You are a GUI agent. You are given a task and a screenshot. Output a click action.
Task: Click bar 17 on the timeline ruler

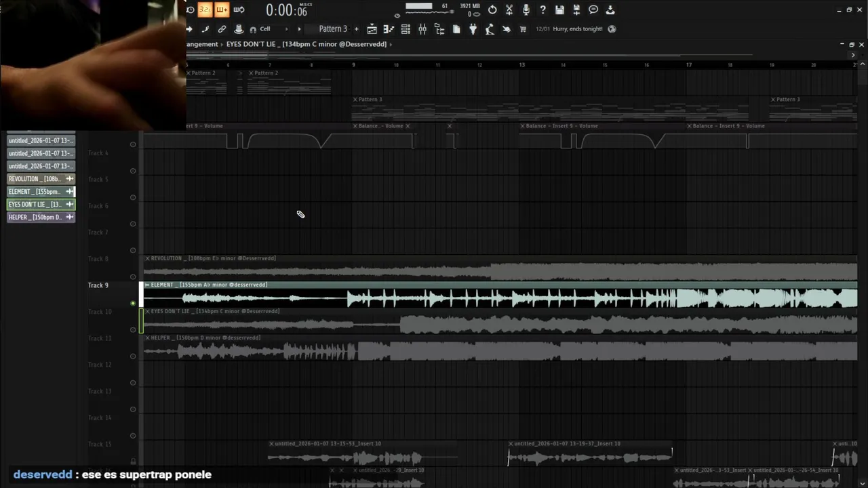point(689,65)
